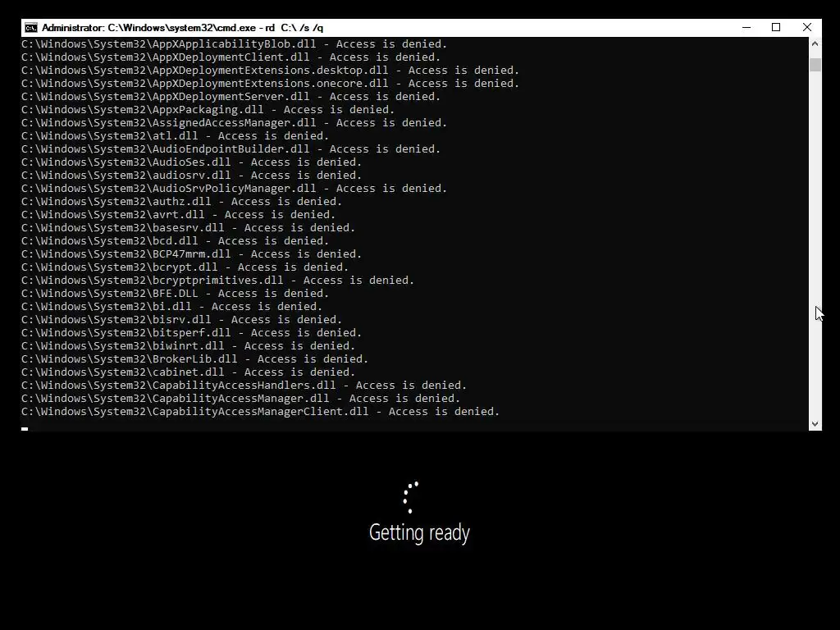The width and height of the screenshot is (840, 630).
Task: Click the cmd.exe window title text
Action: point(182,27)
